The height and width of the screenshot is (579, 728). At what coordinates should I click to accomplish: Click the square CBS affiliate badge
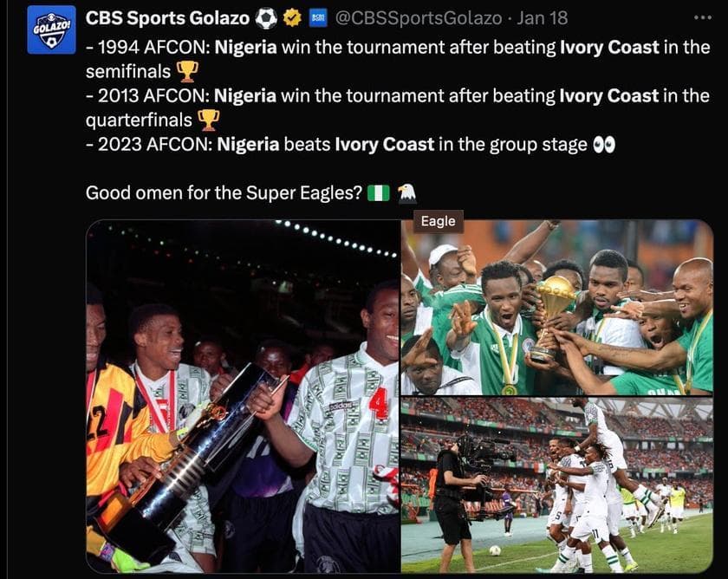coord(319,16)
